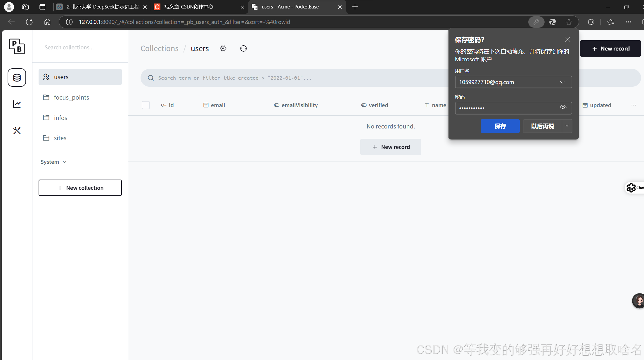Open the Settings wrench icon in sidebar

17,131
